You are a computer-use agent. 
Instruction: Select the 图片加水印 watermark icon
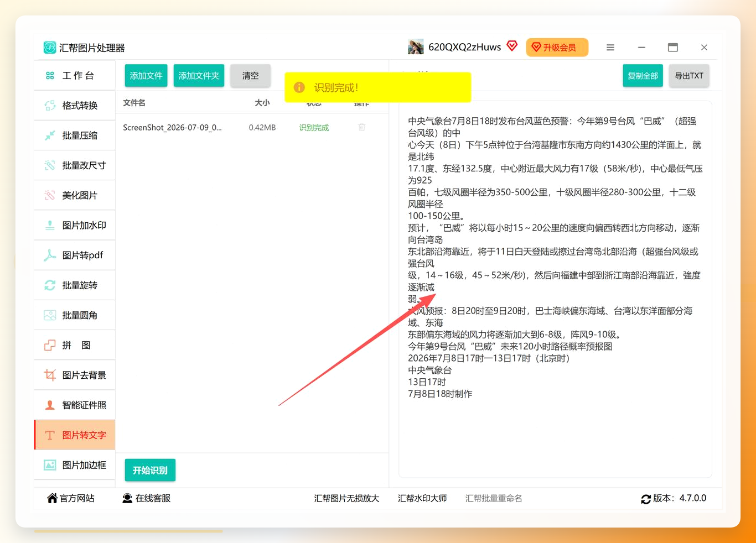click(50, 225)
